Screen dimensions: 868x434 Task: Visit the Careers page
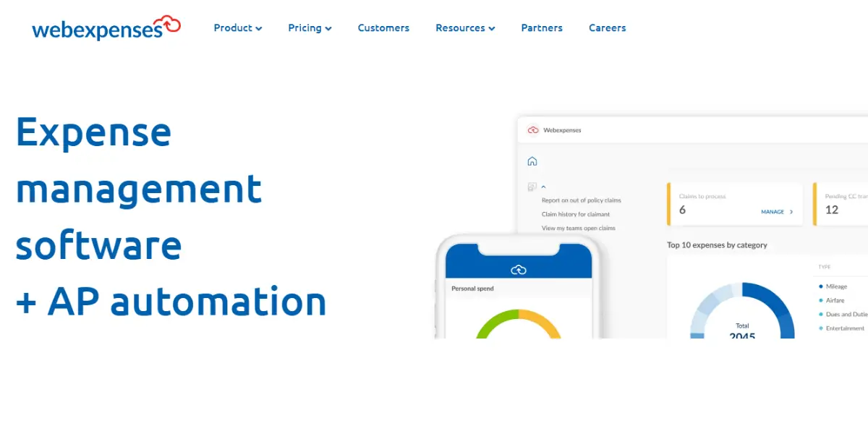608,28
